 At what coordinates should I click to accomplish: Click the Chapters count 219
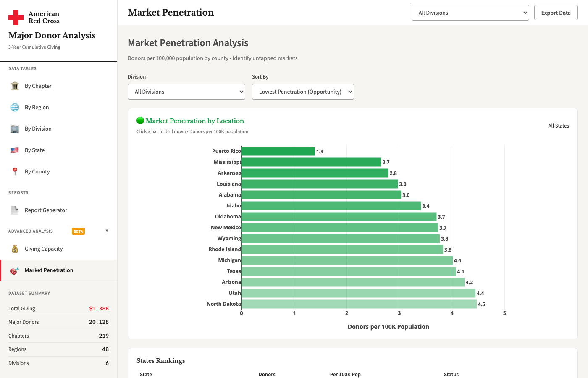point(104,336)
